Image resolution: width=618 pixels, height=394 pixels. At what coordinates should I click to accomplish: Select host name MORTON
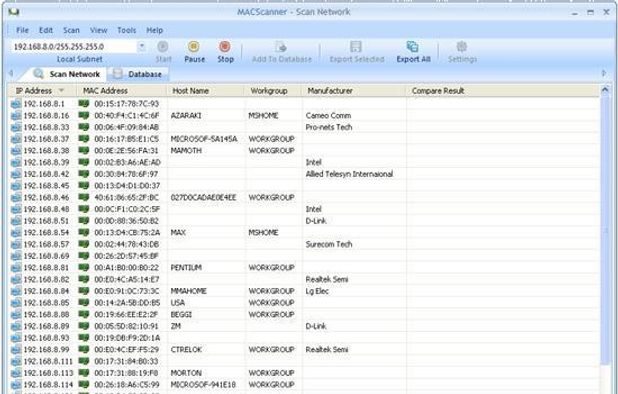coord(186,373)
